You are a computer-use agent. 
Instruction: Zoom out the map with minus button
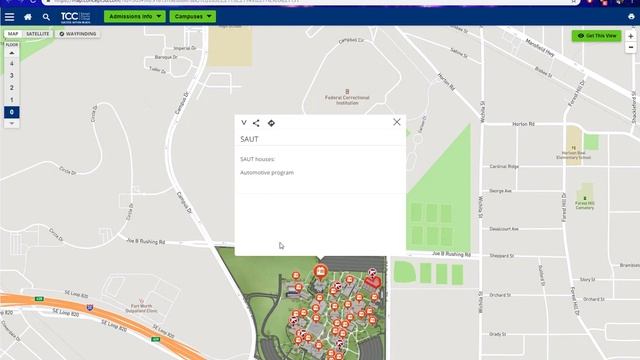(x=631, y=48)
